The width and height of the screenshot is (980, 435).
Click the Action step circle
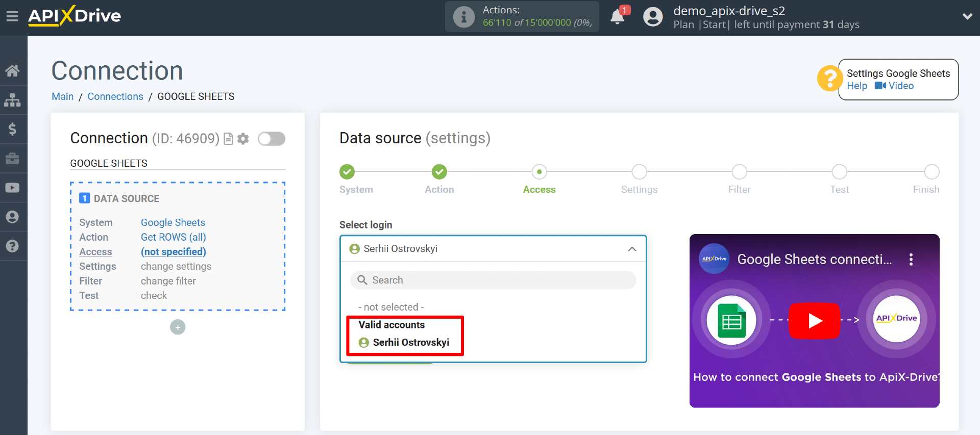pyautogui.click(x=439, y=172)
